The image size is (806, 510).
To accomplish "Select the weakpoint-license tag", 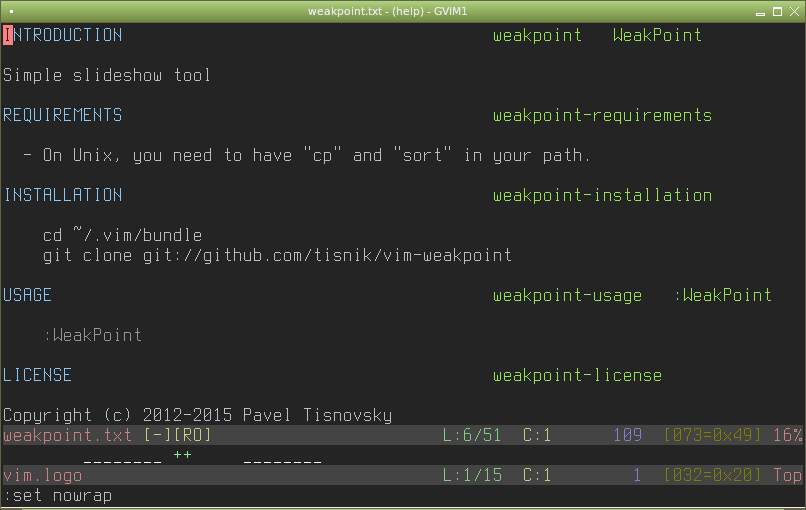I will [577, 375].
